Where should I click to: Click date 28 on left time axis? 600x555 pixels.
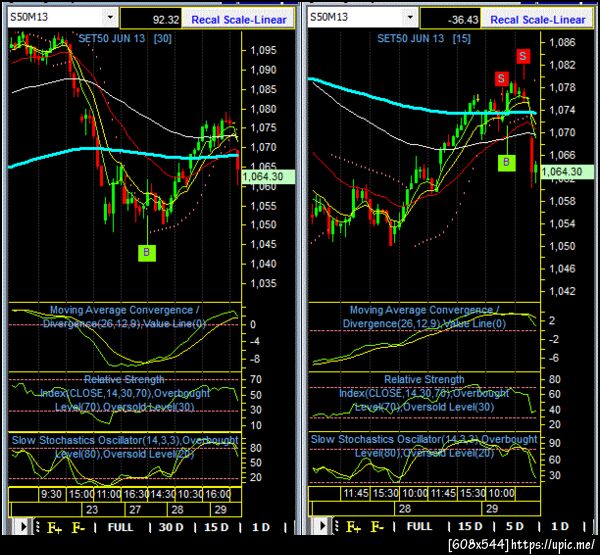tap(177, 510)
